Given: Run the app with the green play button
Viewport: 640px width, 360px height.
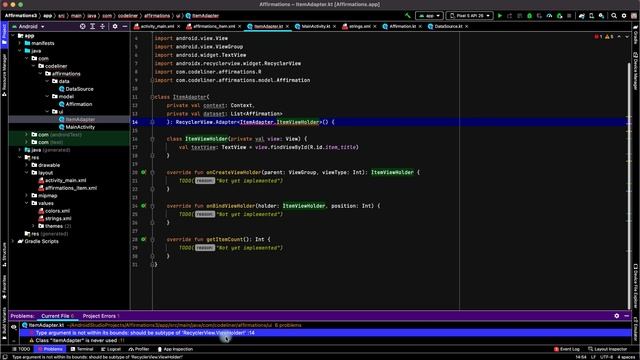Looking at the screenshot, I should [x=500, y=16].
